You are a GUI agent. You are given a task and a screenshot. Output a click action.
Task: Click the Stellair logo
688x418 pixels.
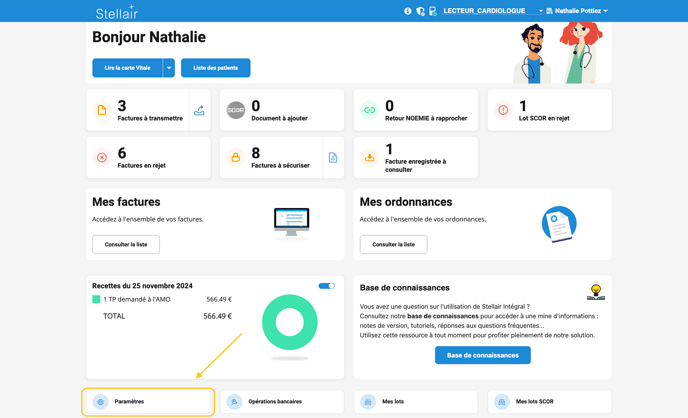click(x=116, y=12)
